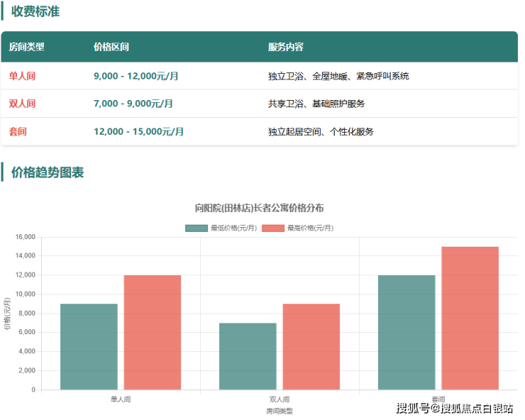Click the 7,000 - 9,000元/月 price cell
This screenshot has width=525, height=420.
click(133, 104)
